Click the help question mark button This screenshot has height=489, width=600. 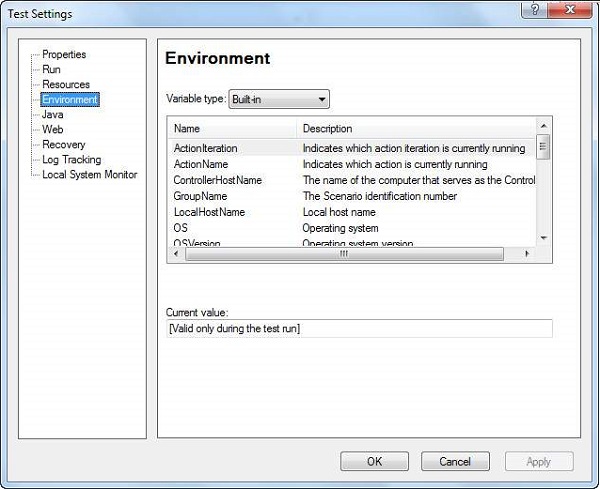coord(536,11)
